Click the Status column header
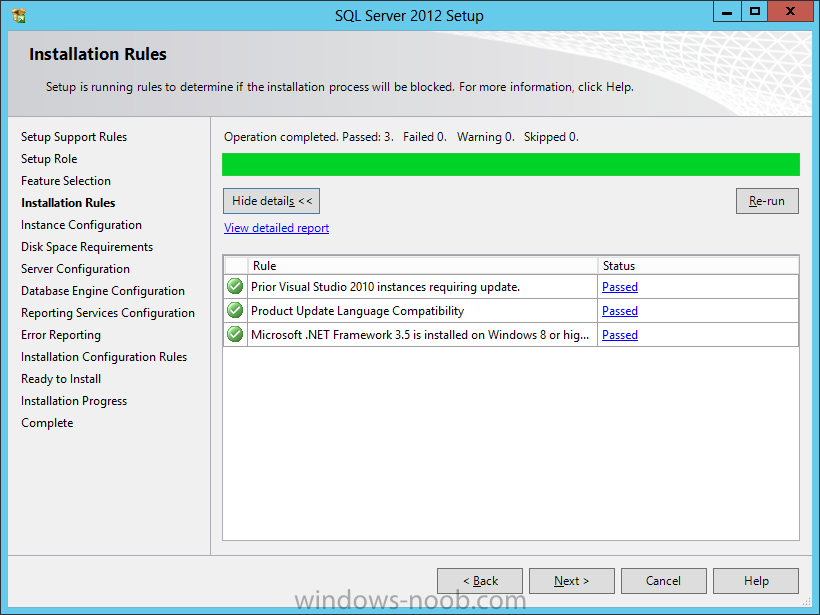Image resolution: width=820 pixels, height=615 pixels. click(x=698, y=266)
